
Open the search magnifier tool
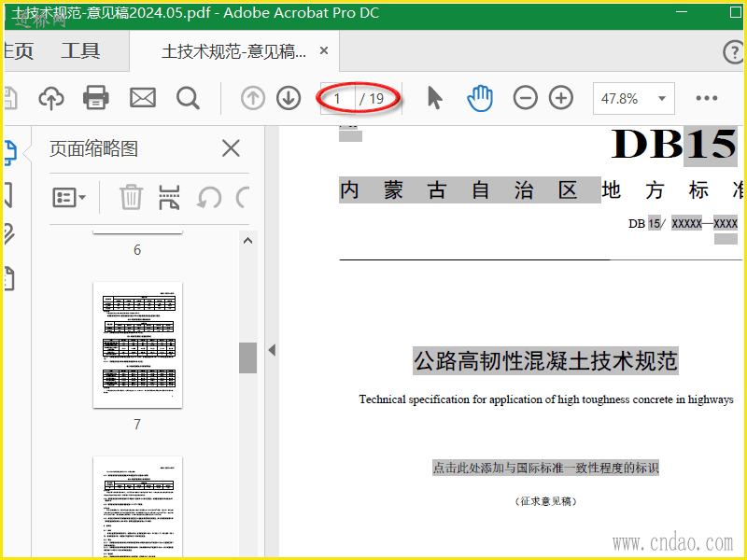pyautogui.click(x=188, y=99)
